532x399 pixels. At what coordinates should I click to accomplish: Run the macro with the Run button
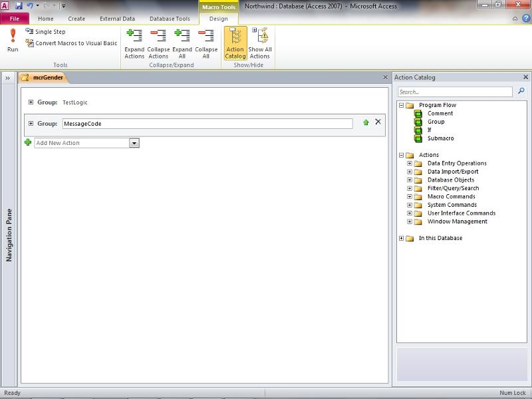(x=13, y=40)
